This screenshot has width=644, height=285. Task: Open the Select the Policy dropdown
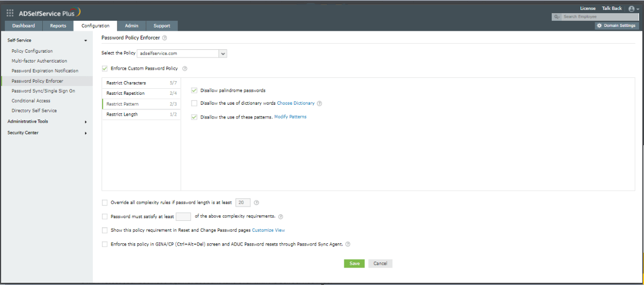click(x=182, y=53)
